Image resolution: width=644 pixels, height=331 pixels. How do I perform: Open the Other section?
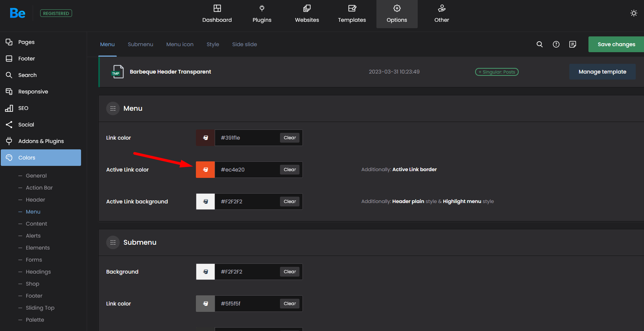[x=442, y=14]
